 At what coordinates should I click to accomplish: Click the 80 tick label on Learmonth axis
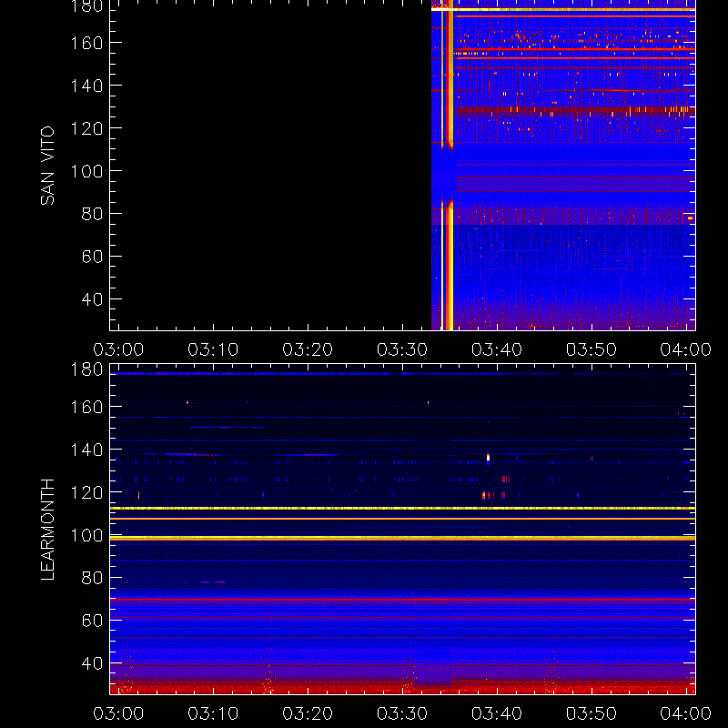tap(92, 578)
